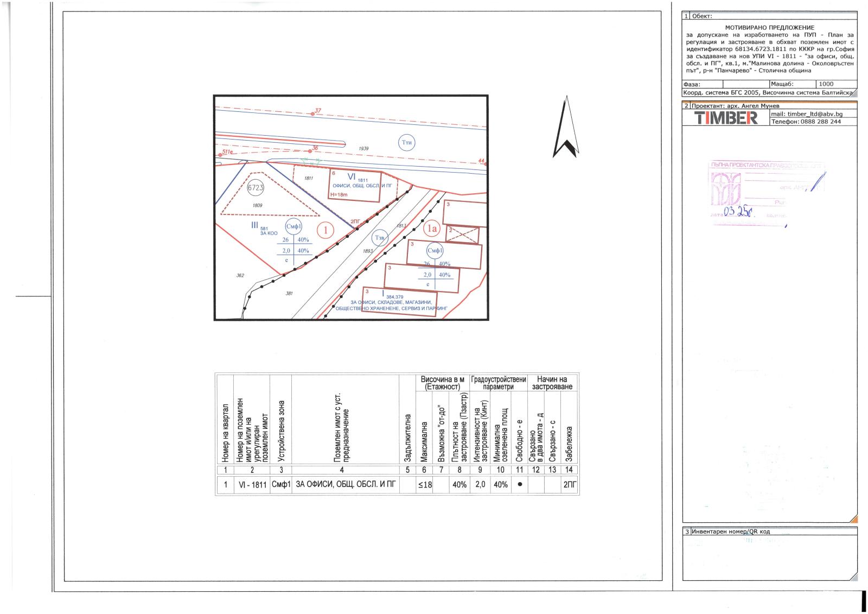Image resolution: width=868 pixels, height=614 pixels.
Task: Click the Инвентарен номер/QR код heading
Action: click(731, 531)
